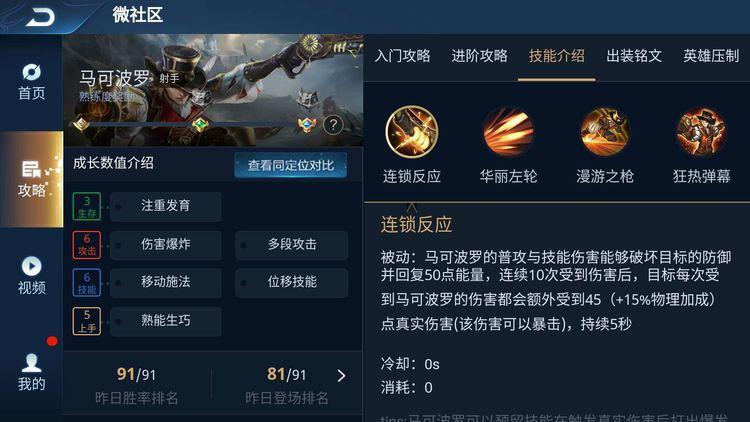This screenshot has height=422, width=750.
Task: Open 首页 home in sidebar
Action: click(x=32, y=82)
